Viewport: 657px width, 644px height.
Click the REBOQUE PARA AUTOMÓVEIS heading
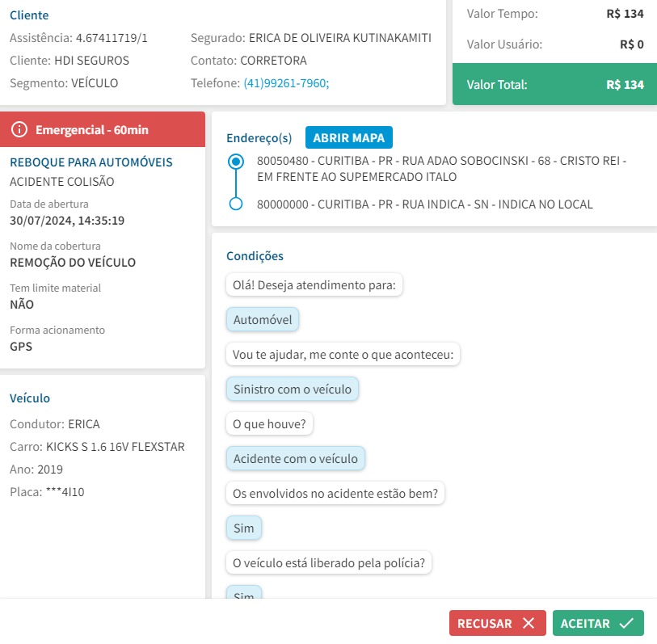[x=91, y=162]
